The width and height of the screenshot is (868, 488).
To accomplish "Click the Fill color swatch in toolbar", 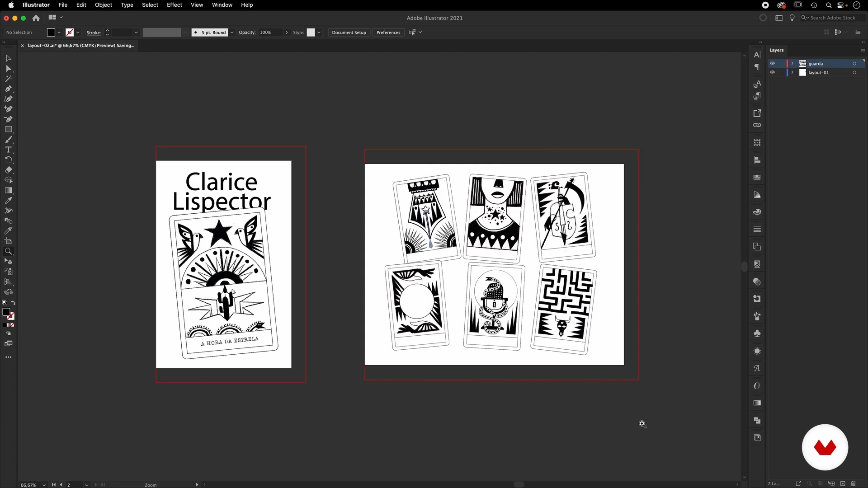I will coord(6,312).
